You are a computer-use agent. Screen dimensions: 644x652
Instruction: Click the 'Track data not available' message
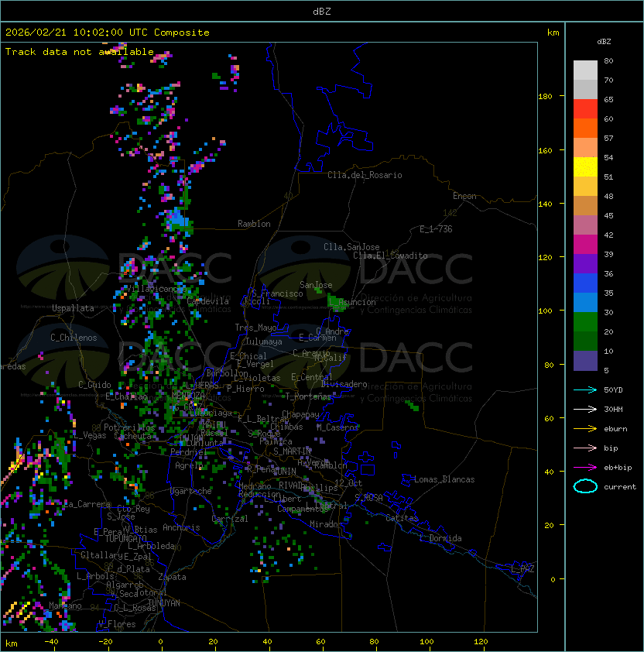(x=80, y=52)
